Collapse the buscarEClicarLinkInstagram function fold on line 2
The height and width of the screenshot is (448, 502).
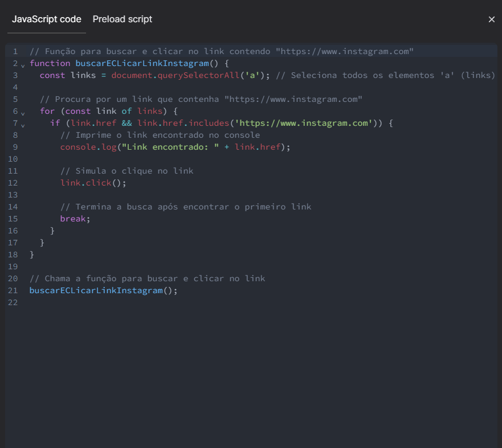(x=22, y=65)
